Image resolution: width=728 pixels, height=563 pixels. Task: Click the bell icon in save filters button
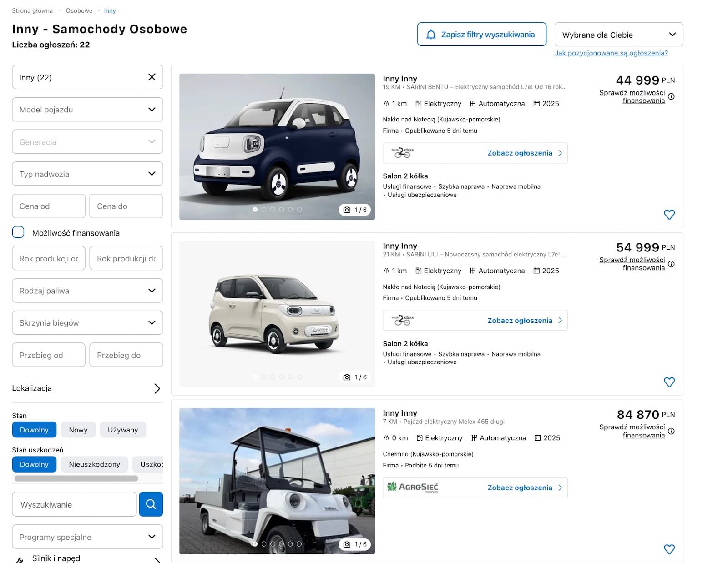430,35
